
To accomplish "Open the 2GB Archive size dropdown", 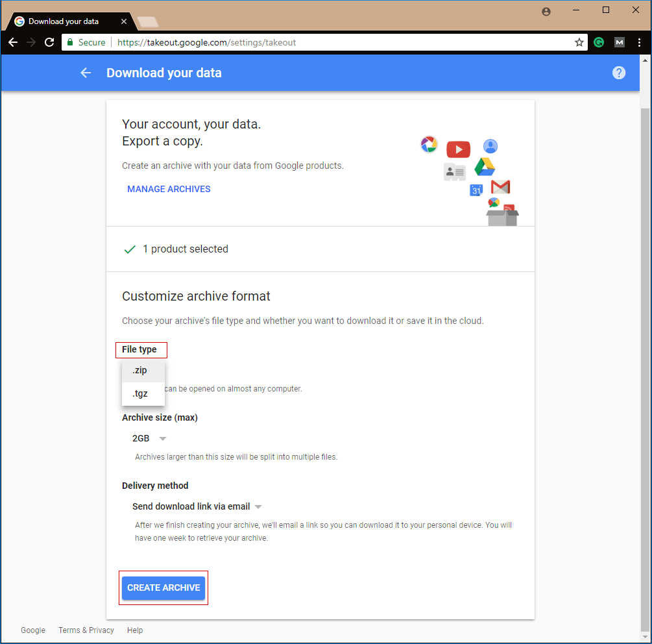I will (x=148, y=438).
